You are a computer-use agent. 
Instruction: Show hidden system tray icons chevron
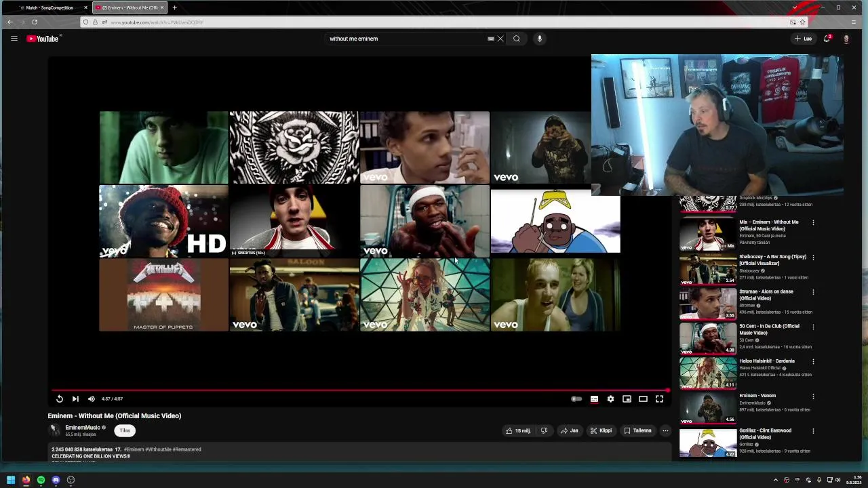[x=776, y=480]
